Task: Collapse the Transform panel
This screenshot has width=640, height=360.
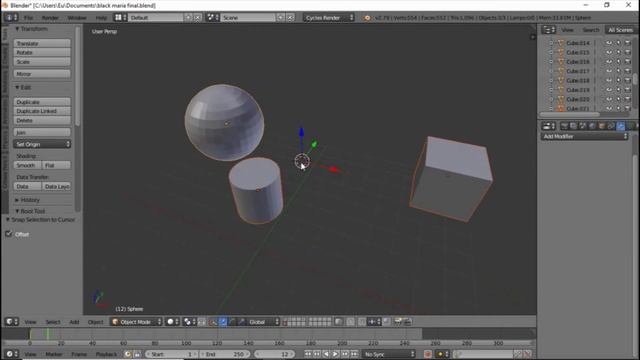Action: [x=31, y=29]
